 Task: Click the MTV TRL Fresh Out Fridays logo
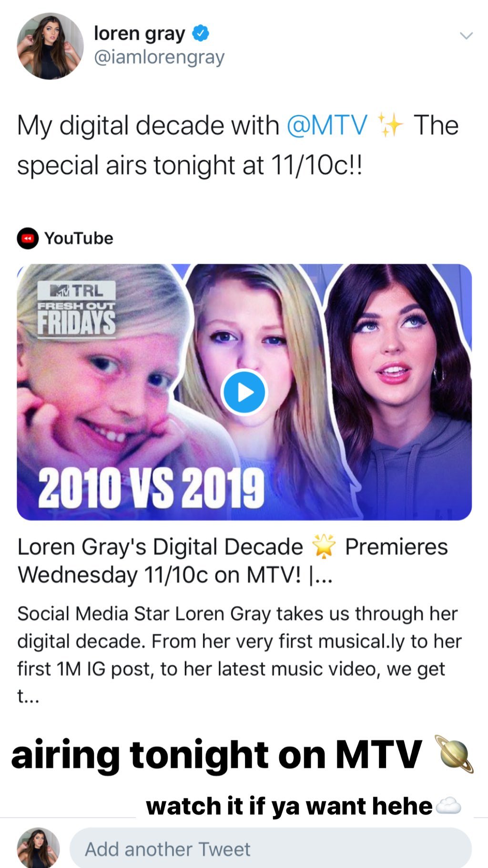pos(76,310)
